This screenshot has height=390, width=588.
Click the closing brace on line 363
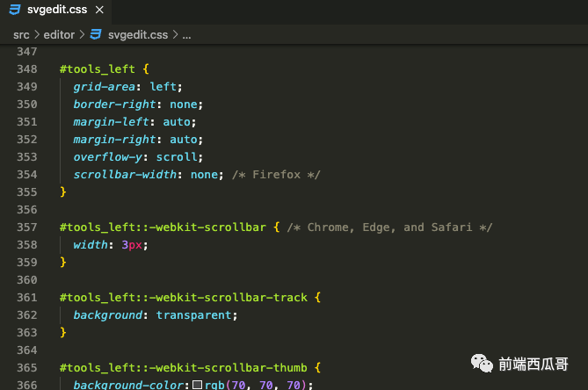click(63, 333)
